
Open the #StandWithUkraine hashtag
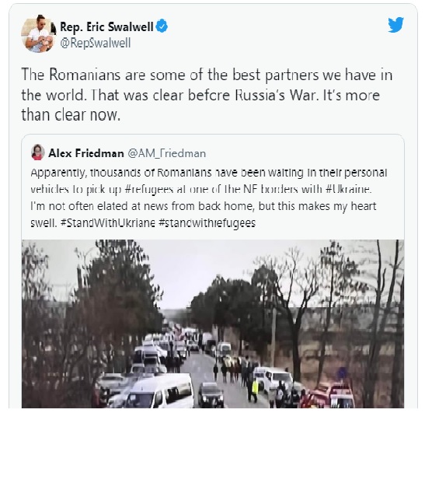(107, 222)
